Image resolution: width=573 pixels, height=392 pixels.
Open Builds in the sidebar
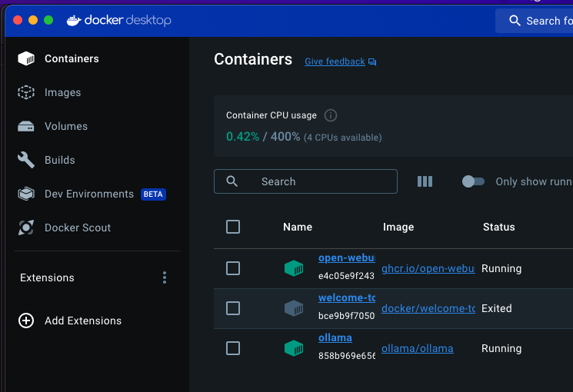(46, 160)
